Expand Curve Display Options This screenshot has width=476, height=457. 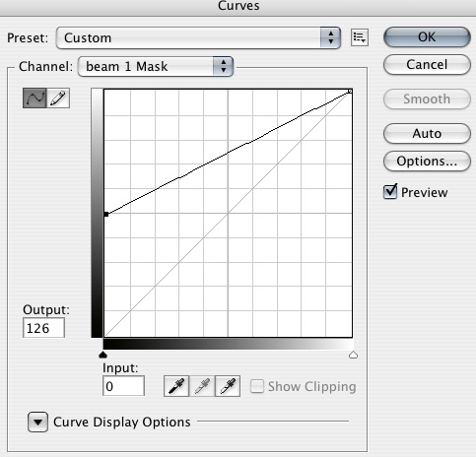click(x=37, y=422)
